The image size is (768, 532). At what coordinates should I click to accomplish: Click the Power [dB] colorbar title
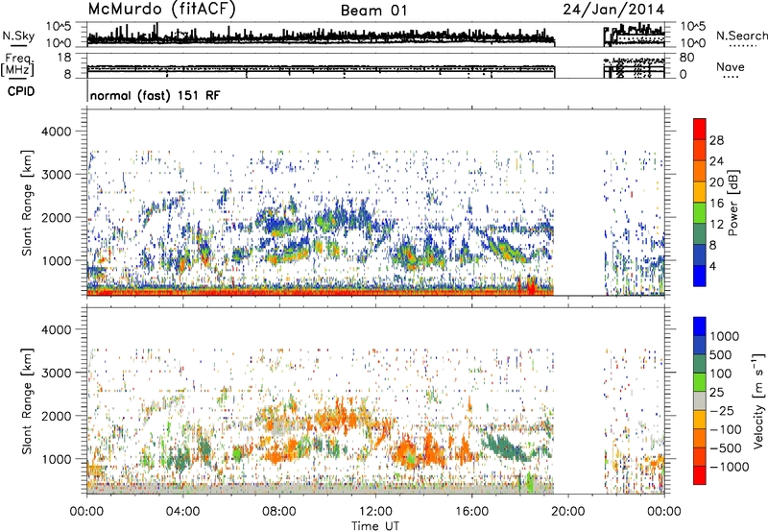(732, 203)
